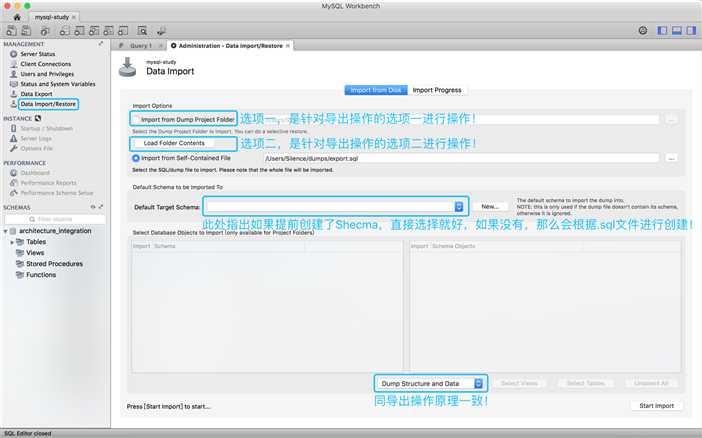Select Administration - Data Import/Restore tab
The width and height of the screenshot is (702, 438).
click(230, 46)
